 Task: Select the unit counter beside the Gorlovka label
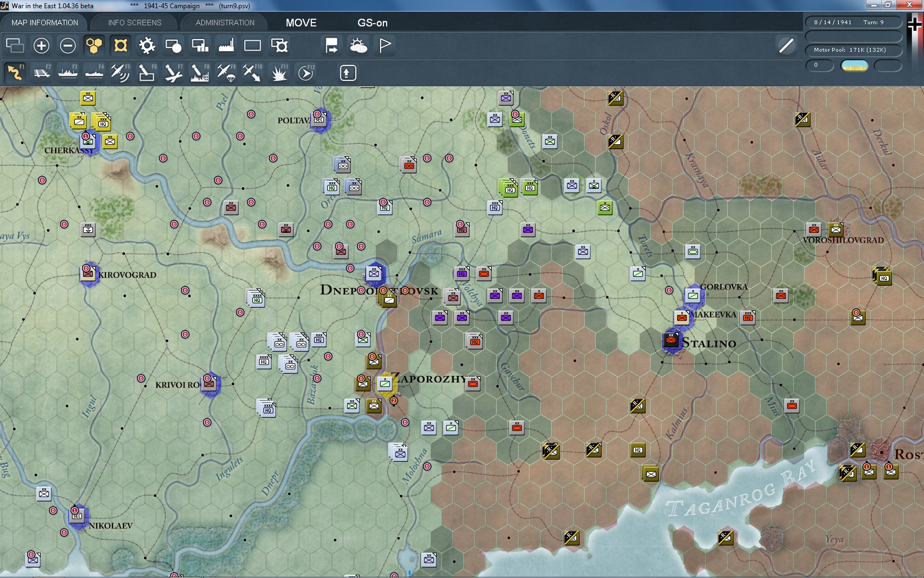(693, 296)
